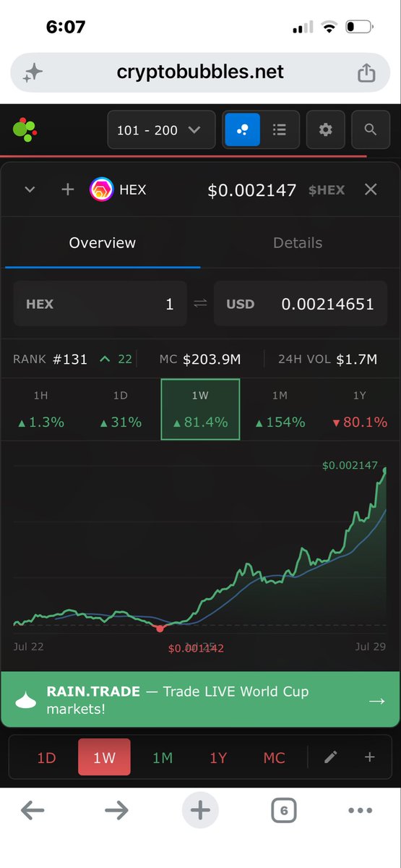The width and height of the screenshot is (401, 868).
Task: Open the settings gear
Action: pyautogui.click(x=326, y=130)
